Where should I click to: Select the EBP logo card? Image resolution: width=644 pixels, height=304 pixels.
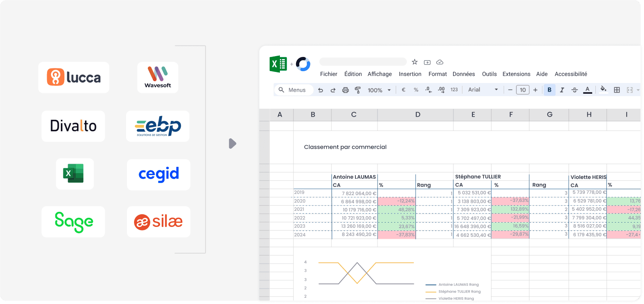point(158,126)
